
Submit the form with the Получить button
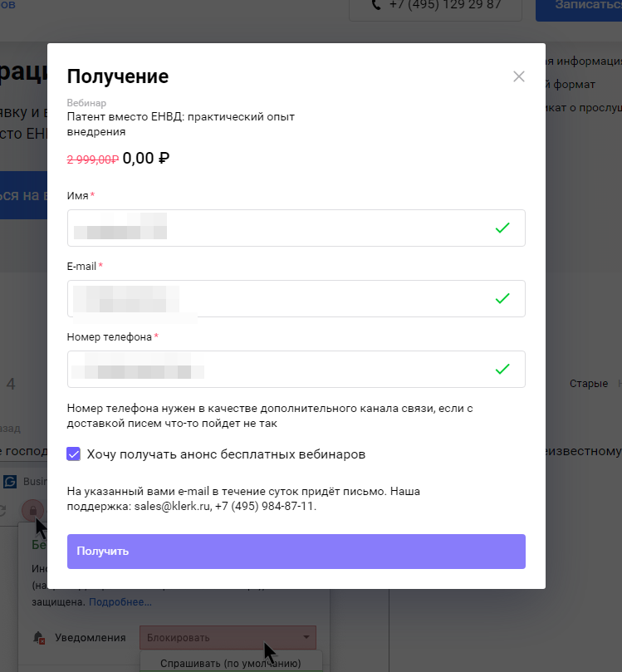click(x=296, y=552)
